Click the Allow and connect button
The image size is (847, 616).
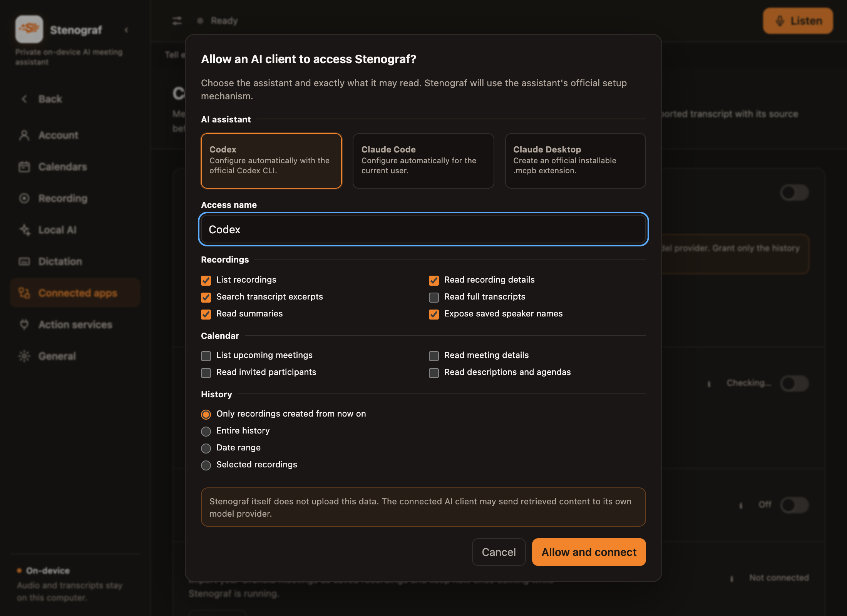tap(589, 552)
